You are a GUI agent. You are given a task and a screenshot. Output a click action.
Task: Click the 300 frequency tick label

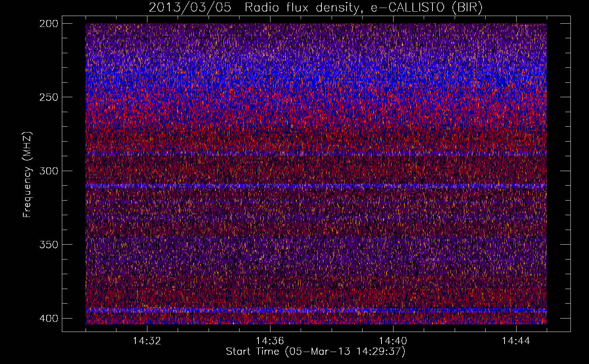click(x=48, y=171)
